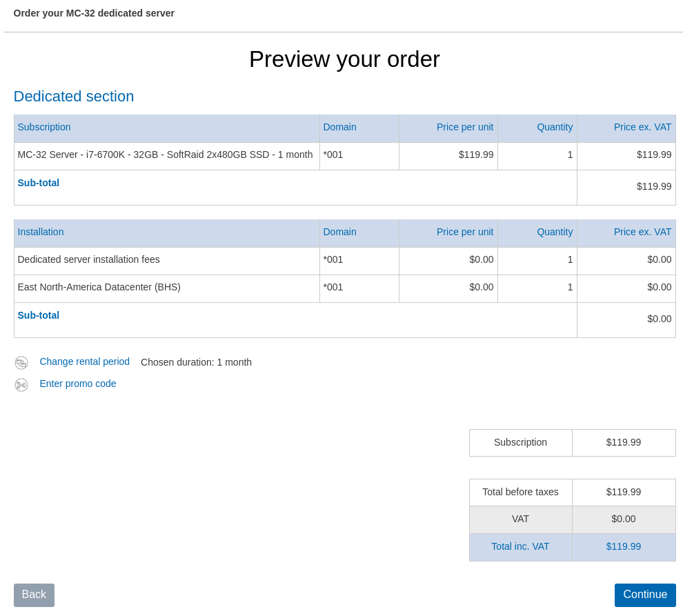Click the Sub-total label in Installation table
This screenshot has width=683, height=616.
tap(39, 315)
